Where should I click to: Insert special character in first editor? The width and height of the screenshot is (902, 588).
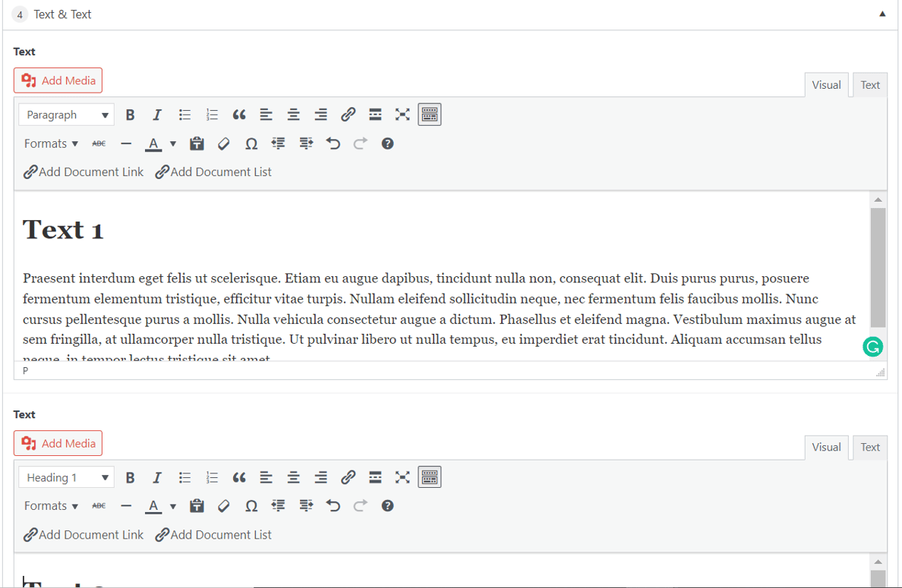[251, 143]
